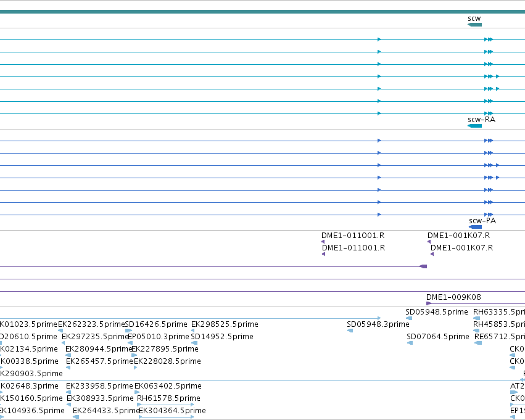Click the purple block ending the long purple feature
525x420 pixels.
[423, 266]
